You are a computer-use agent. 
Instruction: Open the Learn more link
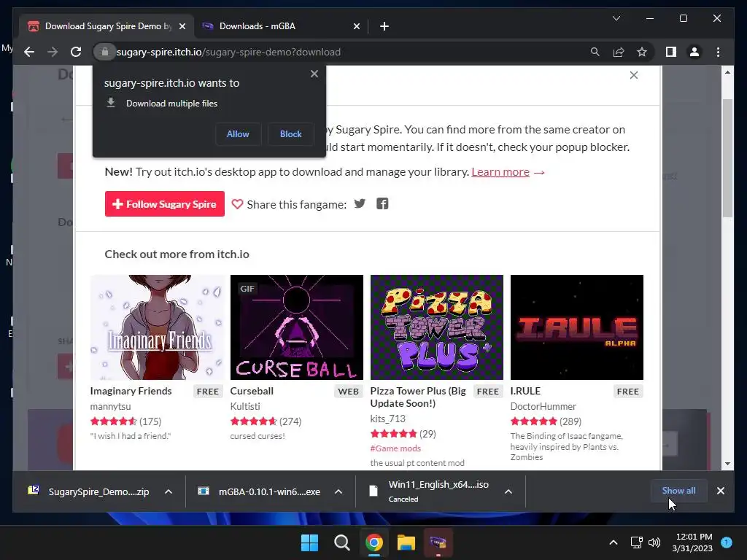(500, 172)
